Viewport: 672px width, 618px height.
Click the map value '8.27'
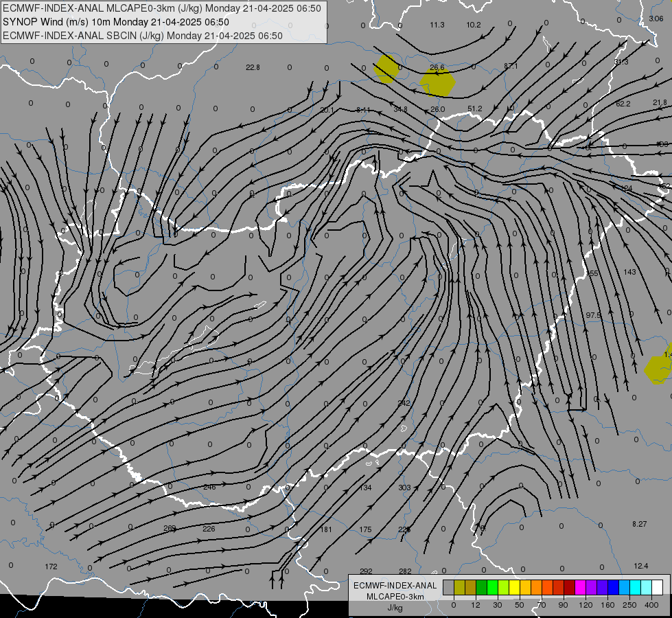tap(640, 524)
